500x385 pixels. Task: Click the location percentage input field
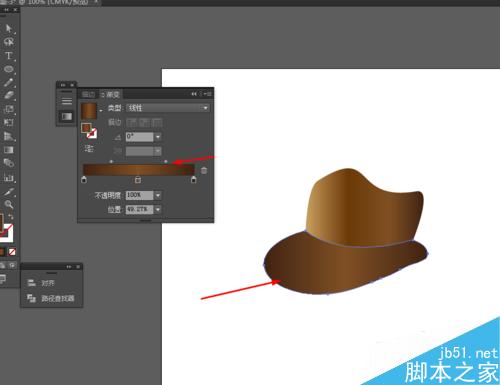139,209
